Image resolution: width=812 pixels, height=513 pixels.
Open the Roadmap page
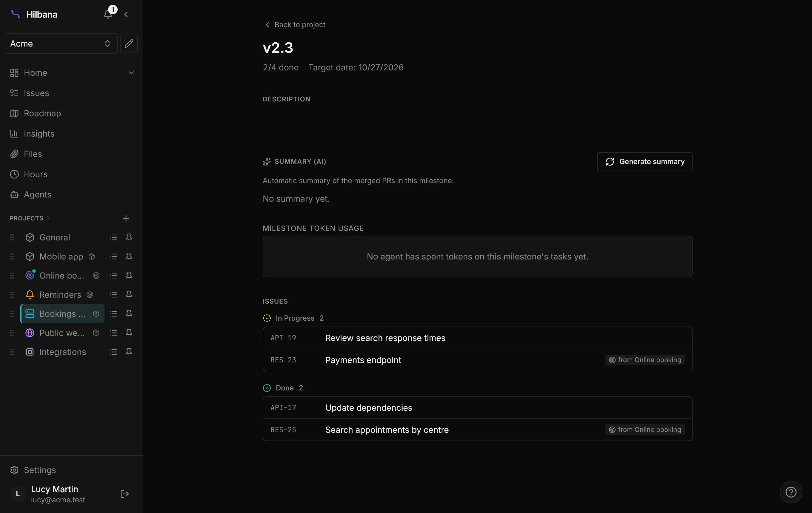42,113
